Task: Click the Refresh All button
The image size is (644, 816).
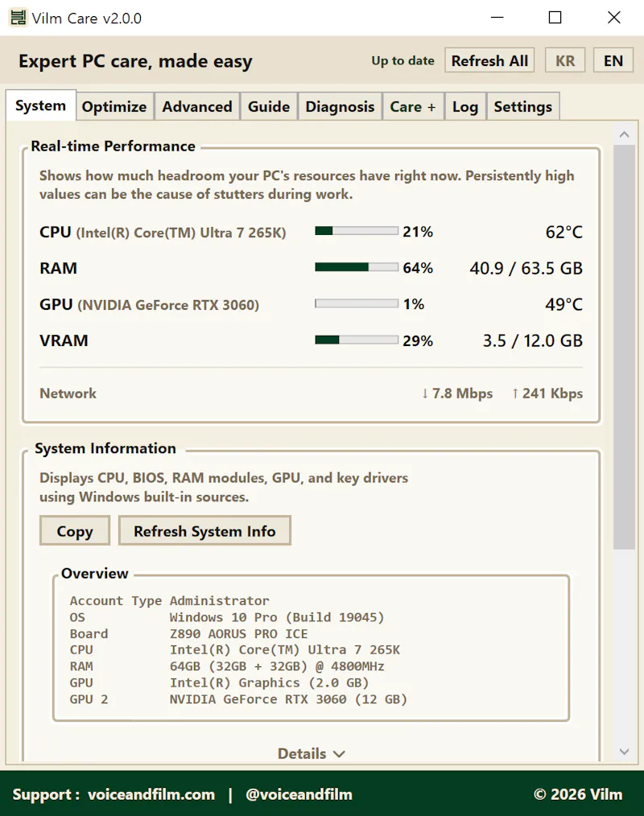Action: point(489,60)
